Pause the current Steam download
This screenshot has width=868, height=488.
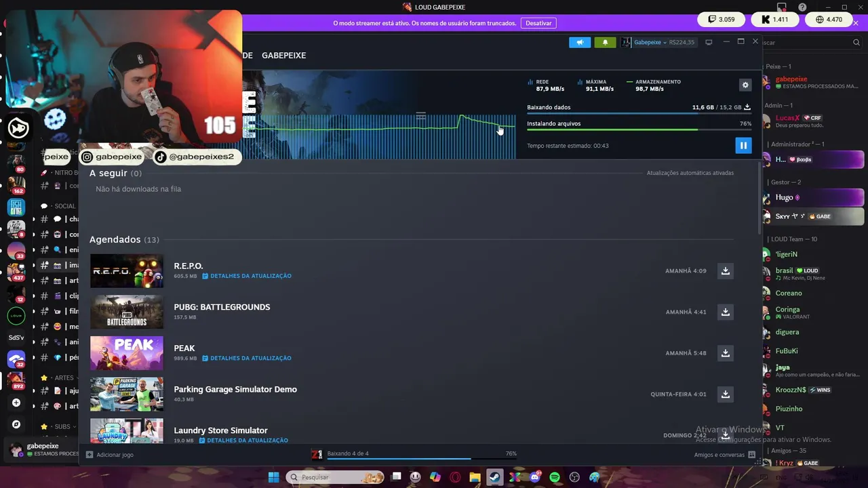pyautogui.click(x=743, y=145)
